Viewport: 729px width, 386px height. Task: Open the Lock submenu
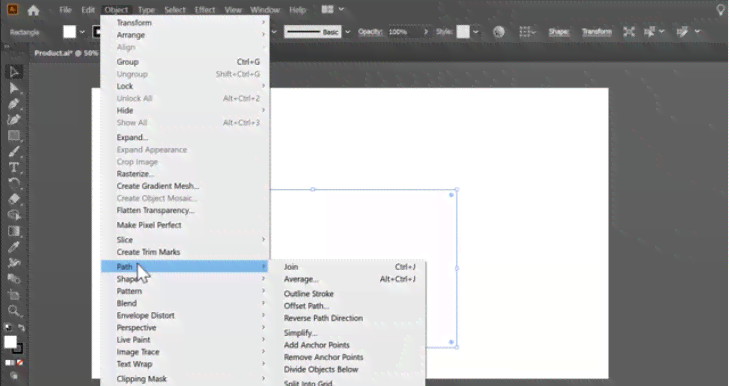[185, 86]
